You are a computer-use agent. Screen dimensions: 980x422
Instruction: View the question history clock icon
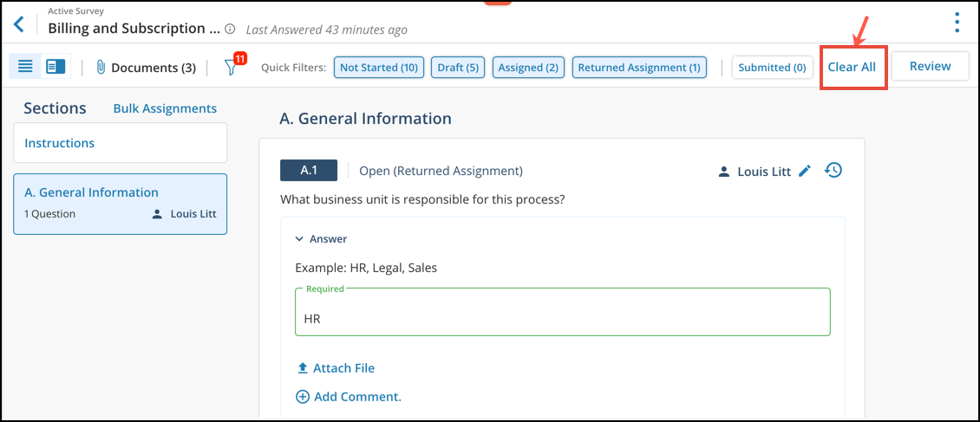pos(833,171)
